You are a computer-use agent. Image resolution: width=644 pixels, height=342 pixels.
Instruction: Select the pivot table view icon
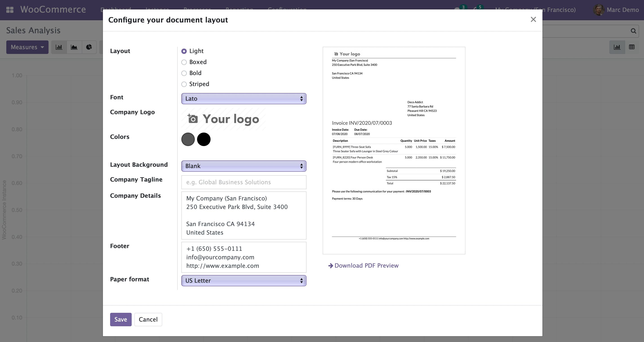tap(631, 47)
